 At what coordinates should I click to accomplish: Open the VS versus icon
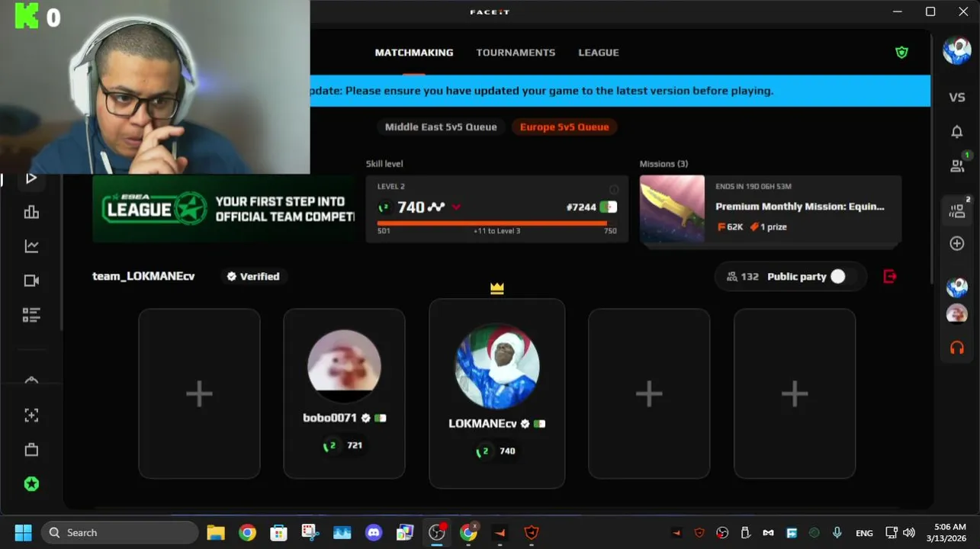tap(957, 97)
